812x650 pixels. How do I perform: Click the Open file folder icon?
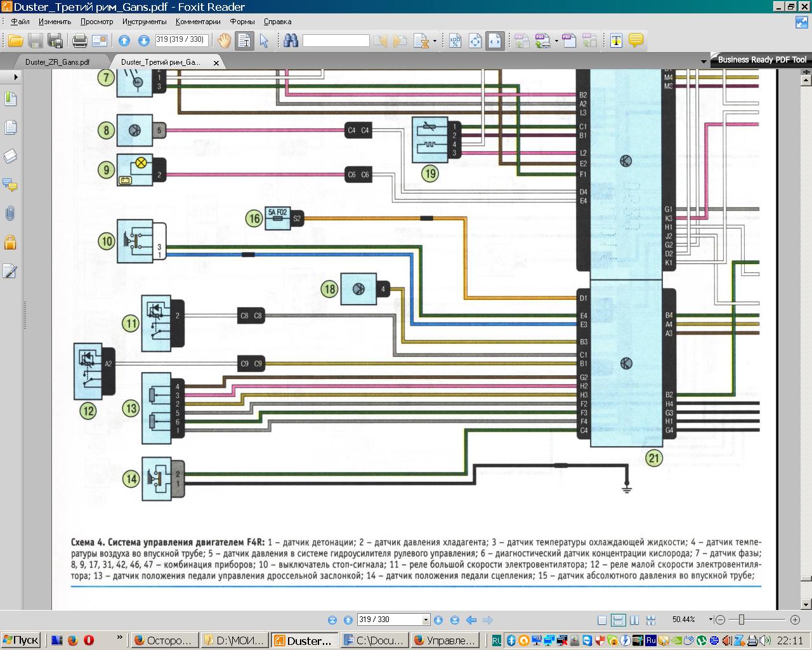15,41
